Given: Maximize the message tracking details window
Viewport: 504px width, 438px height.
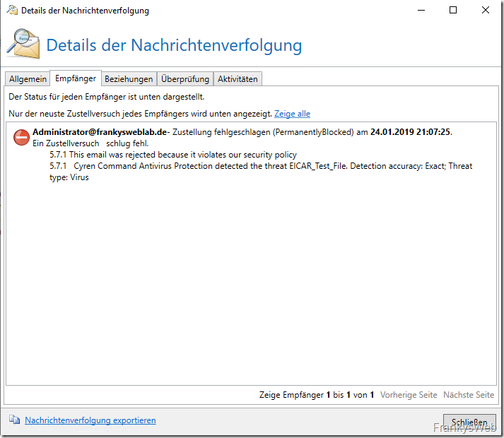Looking at the screenshot, I should (453, 11).
